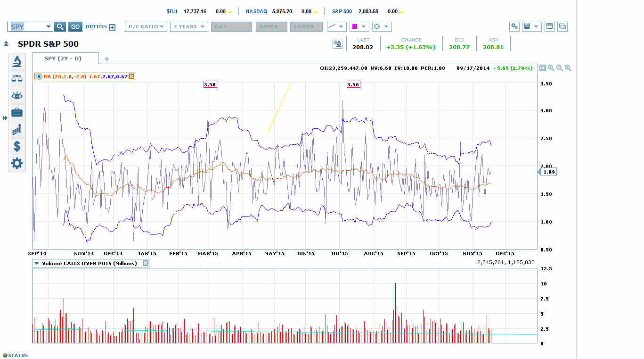
Task: Collapse header with double up arrow
Action: tap(6, 44)
